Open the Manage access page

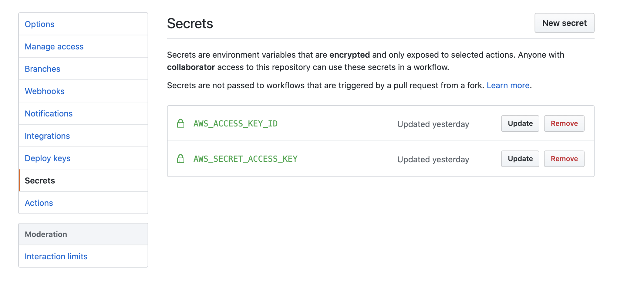coord(54,46)
